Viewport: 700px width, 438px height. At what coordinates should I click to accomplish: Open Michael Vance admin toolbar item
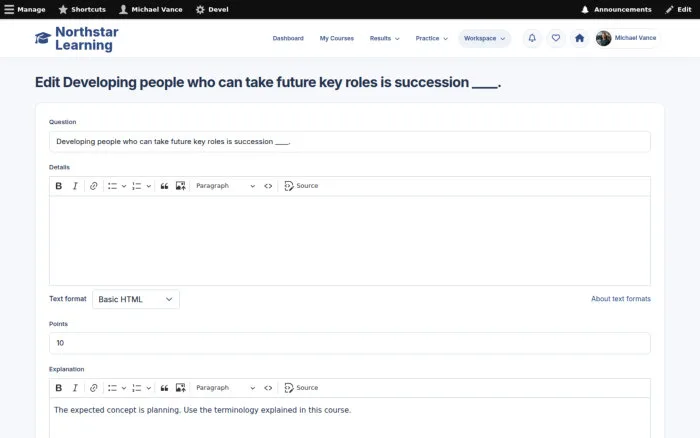151,9
